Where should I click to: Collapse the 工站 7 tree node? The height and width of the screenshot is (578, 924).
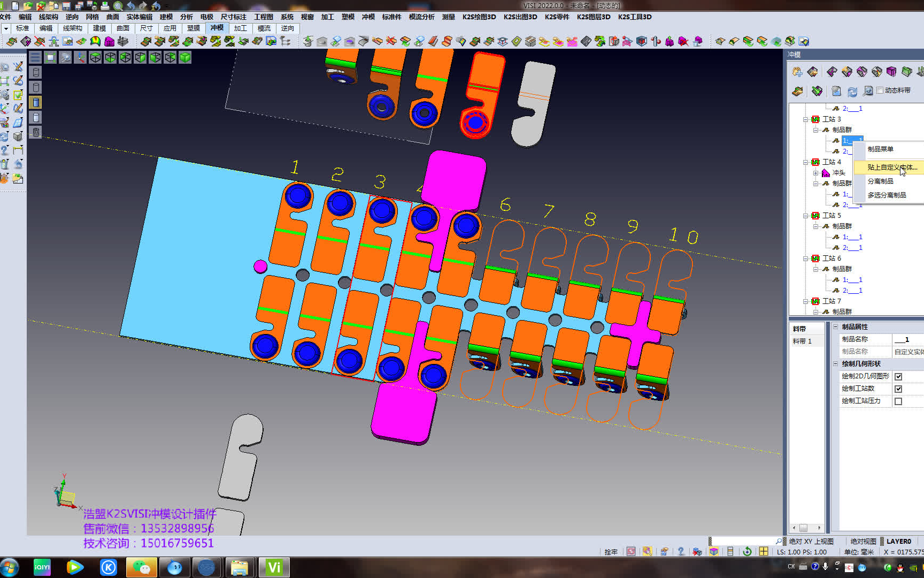point(805,301)
